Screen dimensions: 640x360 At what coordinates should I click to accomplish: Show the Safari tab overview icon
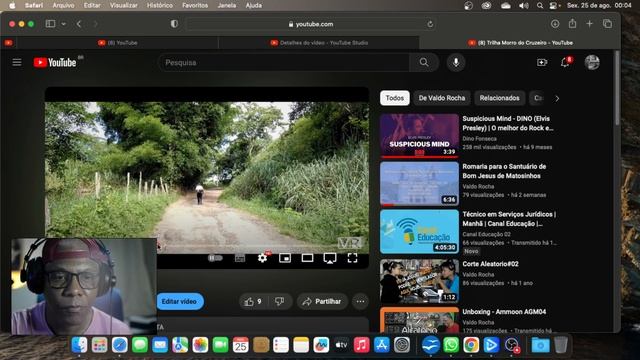click(607, 24)
